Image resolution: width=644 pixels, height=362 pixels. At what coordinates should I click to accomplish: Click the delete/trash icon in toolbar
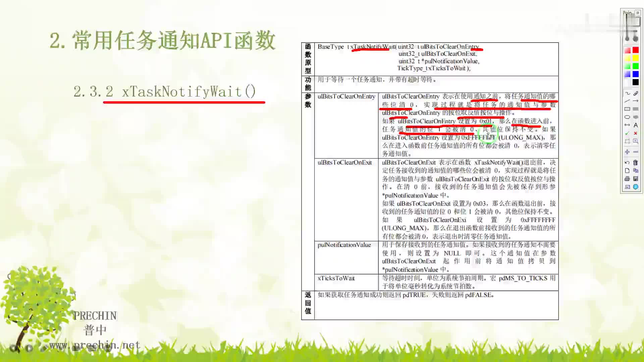[x=636, y=163]
